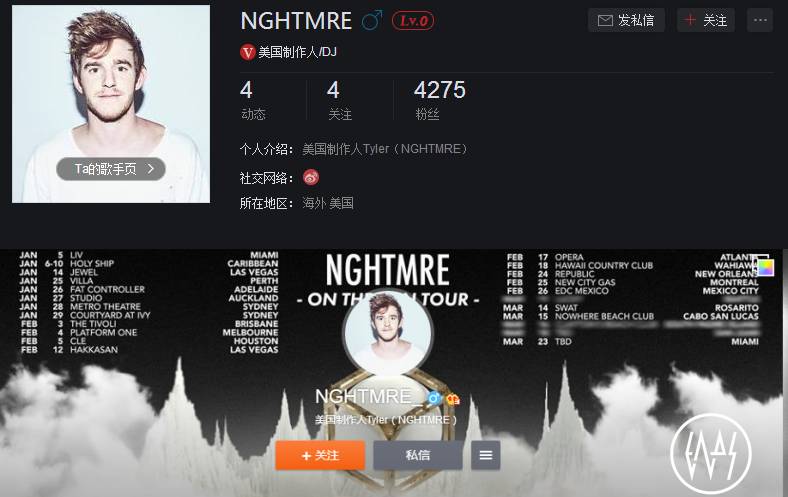
Task: Click the large NGHTMRE profile photo
Action: click(111, 104)
